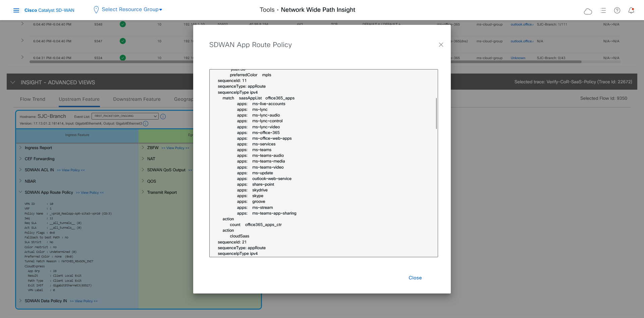Image resolution: width=644 pixels, height=318 pixels.
Task: Open the notifications bell icon
Action: (x=631, y=10)
